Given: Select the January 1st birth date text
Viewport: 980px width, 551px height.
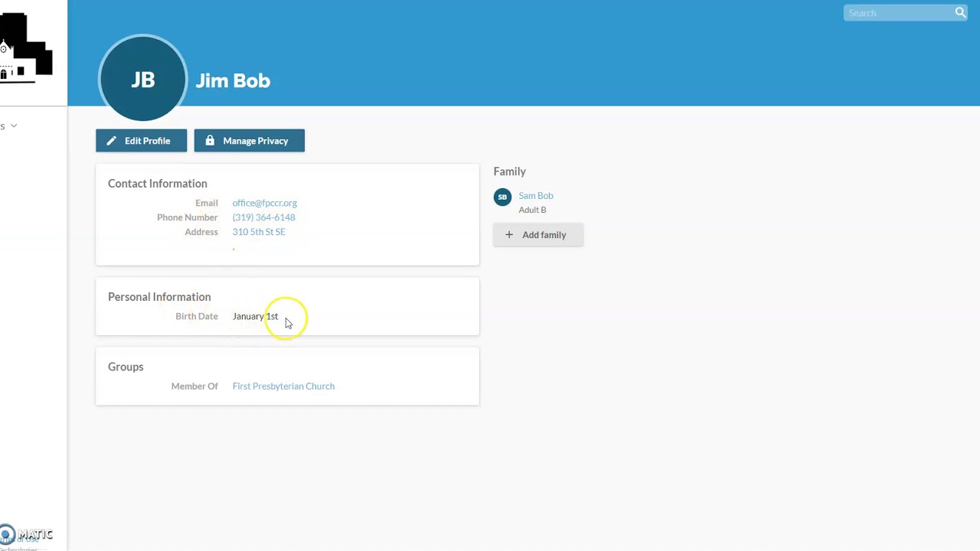Looking at the screenshot, I should coord(255,316).
